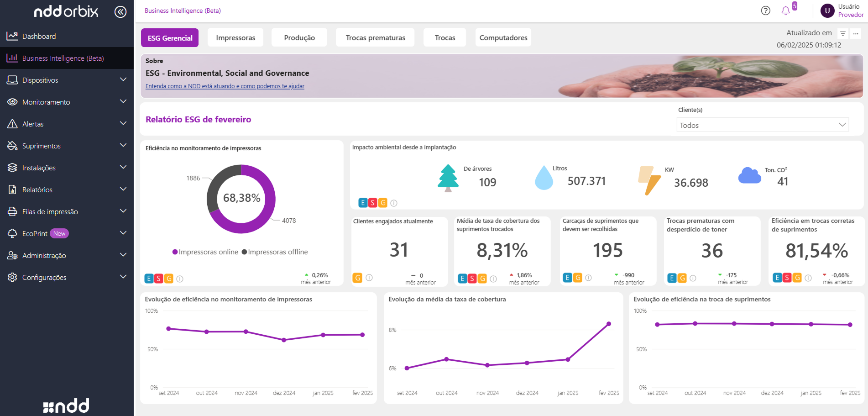The height and width of the screenshot is (416, 868).
Task: Switch to Trocas prematuras tab
Action: tap(375, 37)
